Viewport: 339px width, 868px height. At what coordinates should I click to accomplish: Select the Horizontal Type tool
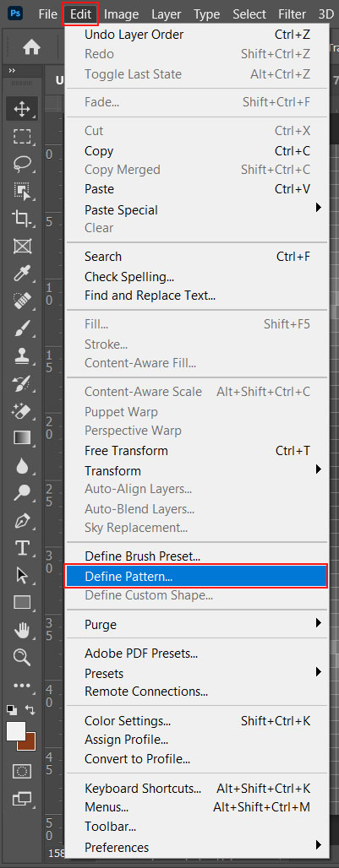(x=22, y=548)
